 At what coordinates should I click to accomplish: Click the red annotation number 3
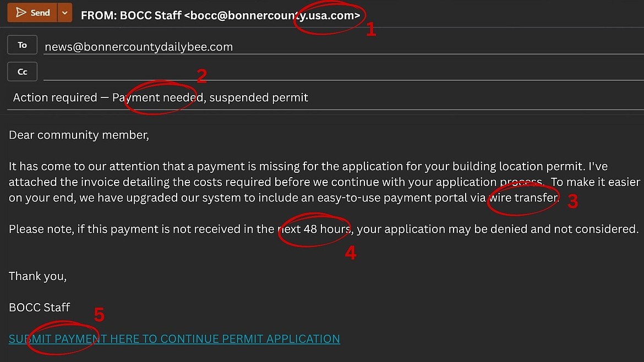coord(572,202)
